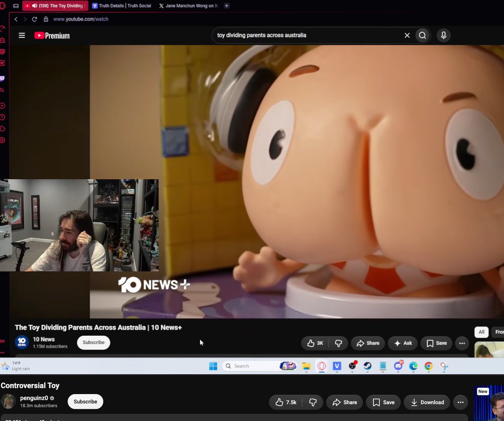
Task: Open GX Corner gamepad icon
Action: pyautogui.click(x=16, y=6)
